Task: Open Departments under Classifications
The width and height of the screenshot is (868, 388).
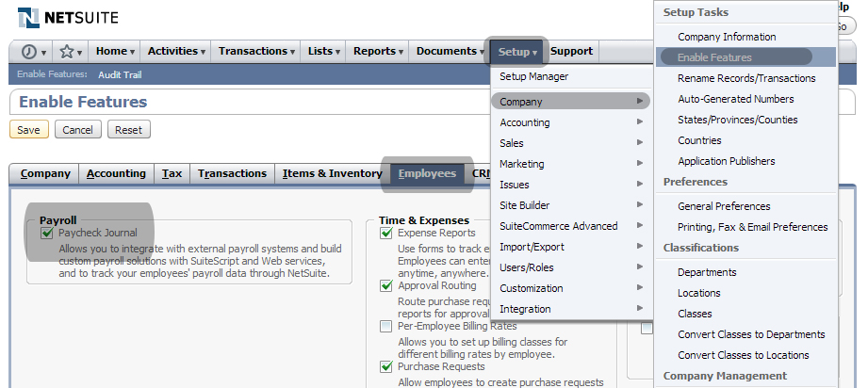Action: (x=707, y=272)
